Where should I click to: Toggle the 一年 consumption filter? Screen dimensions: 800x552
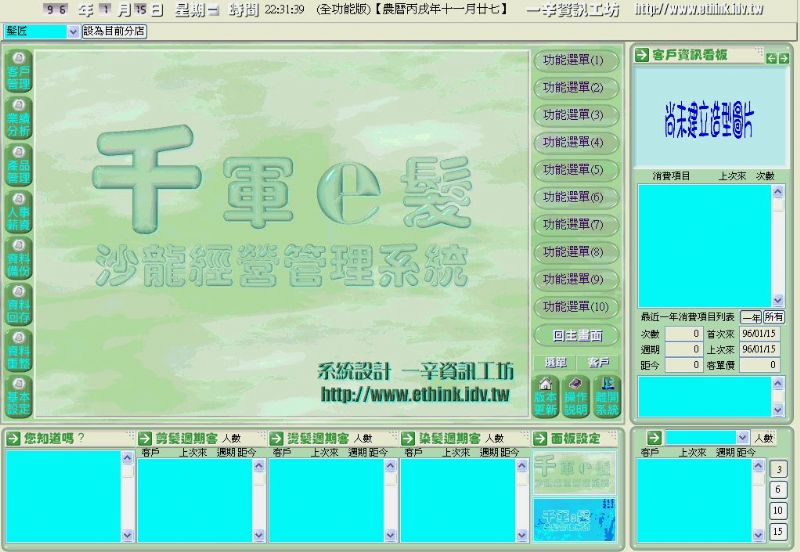point(751,317)
